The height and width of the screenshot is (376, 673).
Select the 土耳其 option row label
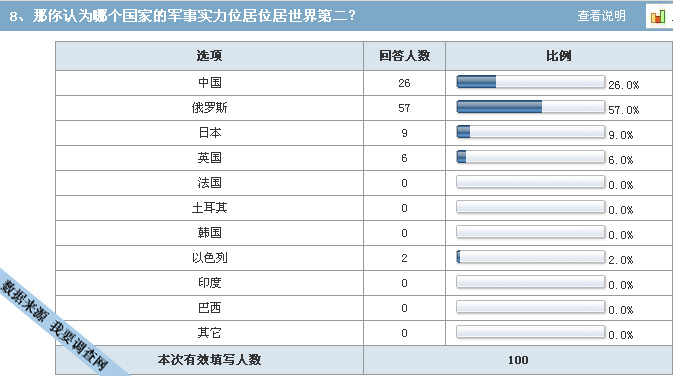[x=209, y=208]
